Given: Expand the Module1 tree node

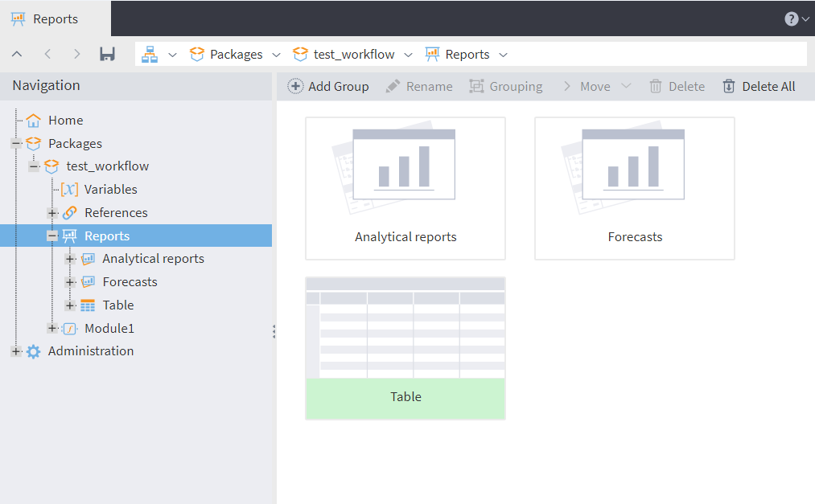Looking at the screenshot, I should [52, 328].
